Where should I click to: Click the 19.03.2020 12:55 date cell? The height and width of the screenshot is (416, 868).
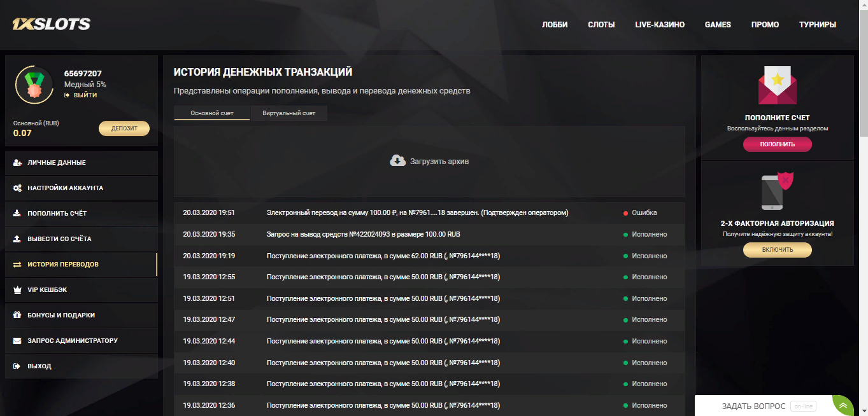click(x=209, y=277)
